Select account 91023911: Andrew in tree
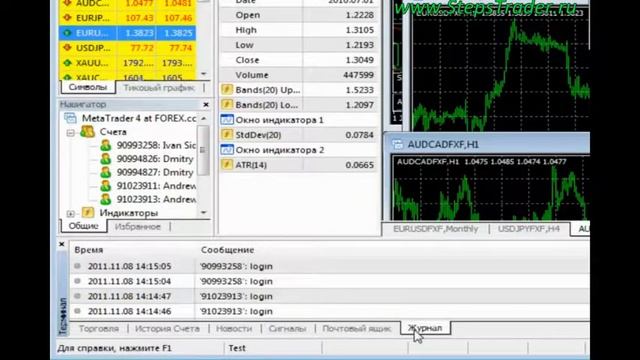Screen dimensions: 640x360 pyautogui.click(x=156, y=186)
